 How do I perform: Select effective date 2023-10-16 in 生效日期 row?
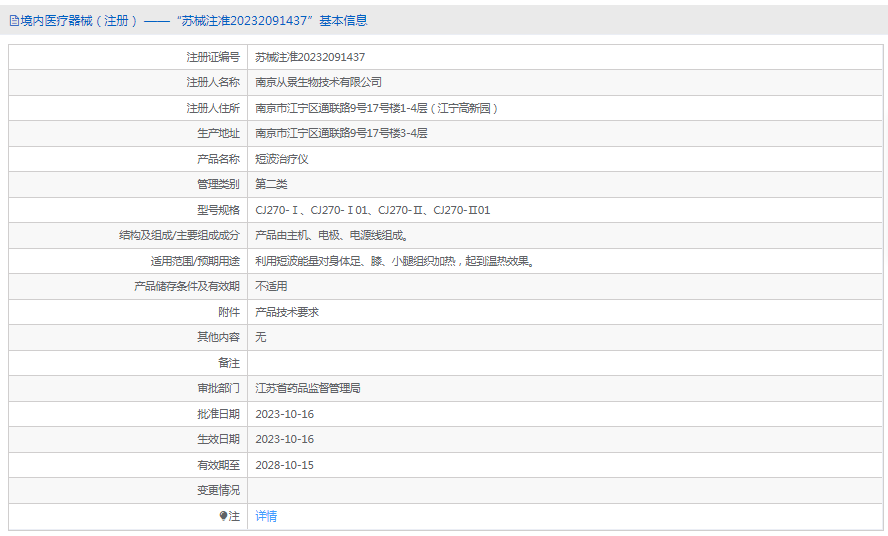point(284,439)
